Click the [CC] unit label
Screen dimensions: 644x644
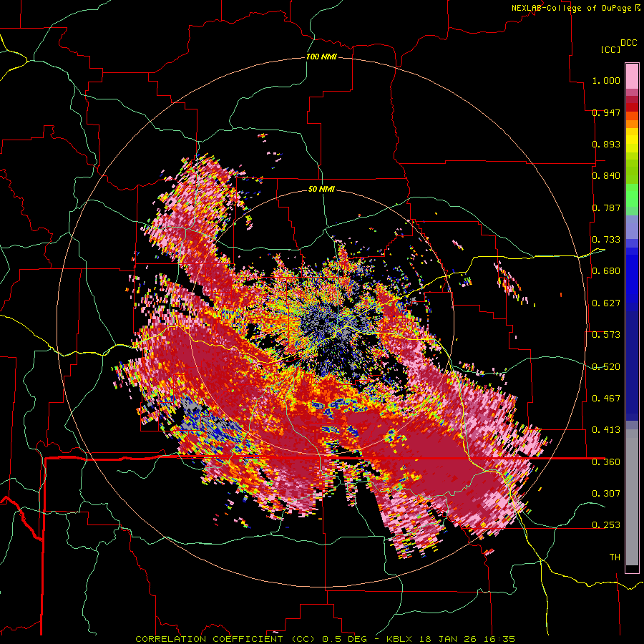tap(610, 49)
